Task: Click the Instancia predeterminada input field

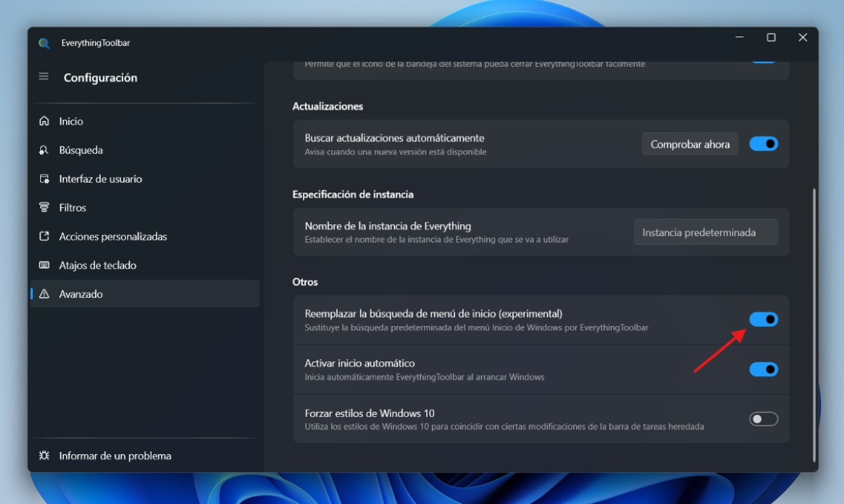Action: point(706,232)
